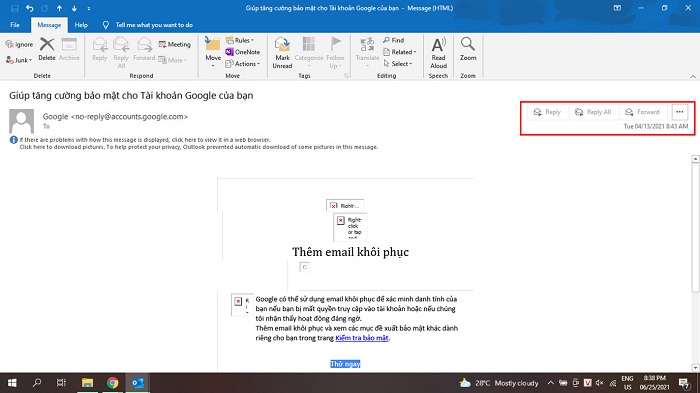Click the message scrollbar down arrow
The width and height of the screenshot is (700, 393).
(696, 368)
